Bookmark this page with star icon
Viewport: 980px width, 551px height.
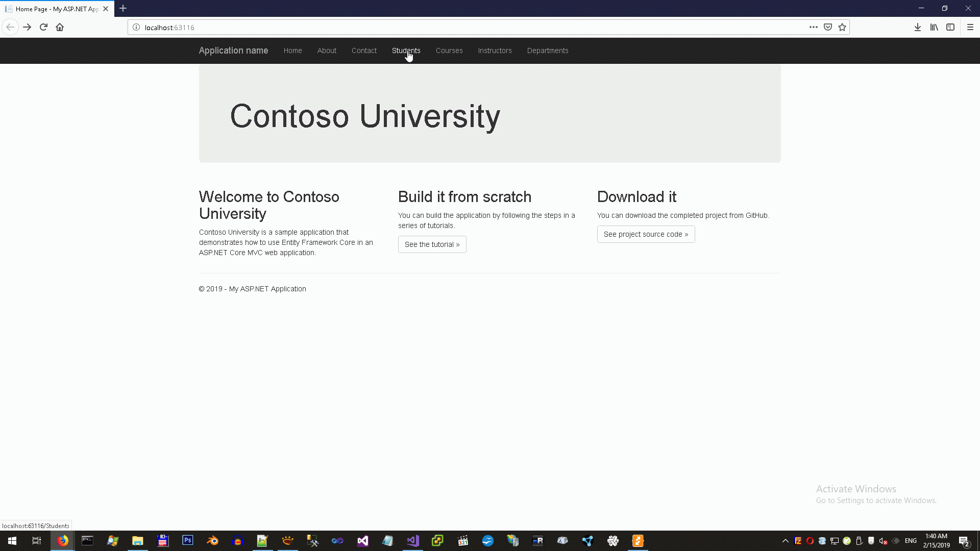842,28
